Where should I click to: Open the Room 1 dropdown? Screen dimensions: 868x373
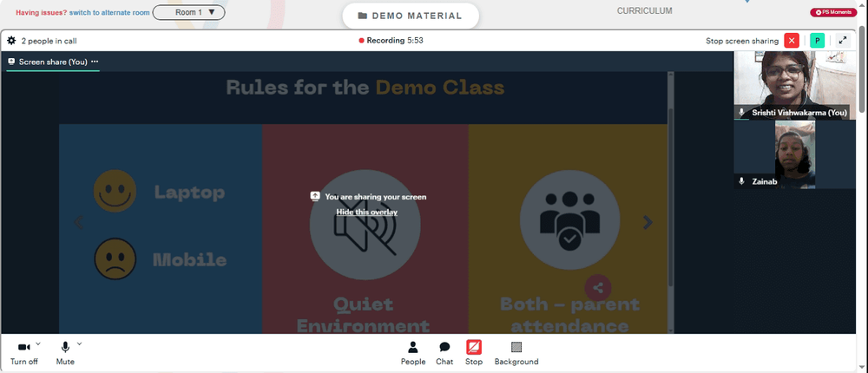(x=188, y=12)
